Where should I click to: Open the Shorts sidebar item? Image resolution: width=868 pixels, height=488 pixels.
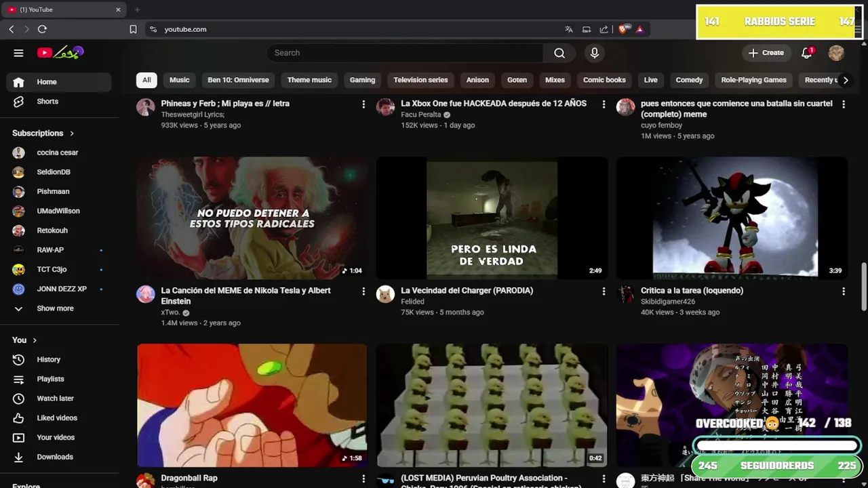coord(59,102)
